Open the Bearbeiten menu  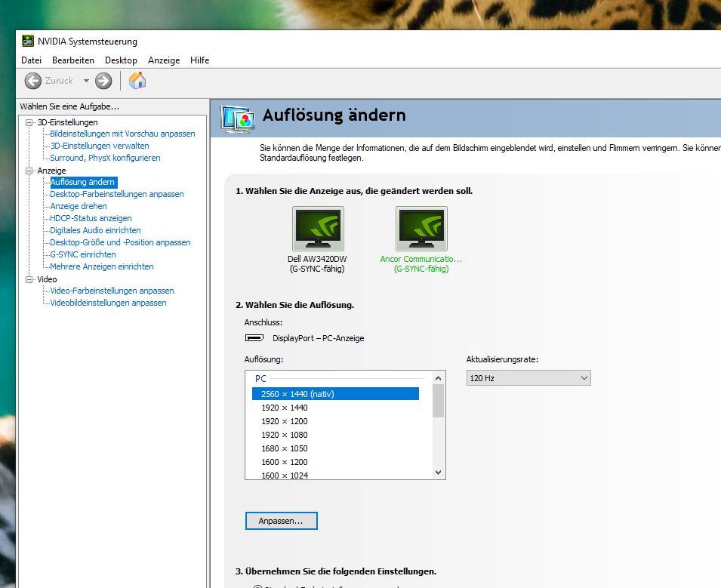tap(73, 60)
